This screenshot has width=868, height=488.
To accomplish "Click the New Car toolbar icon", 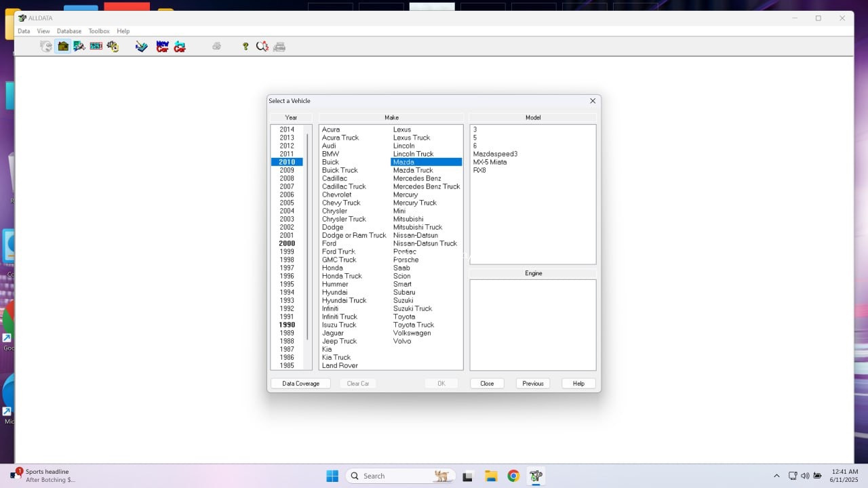I will pyautogui.click(x=162, y=46).
